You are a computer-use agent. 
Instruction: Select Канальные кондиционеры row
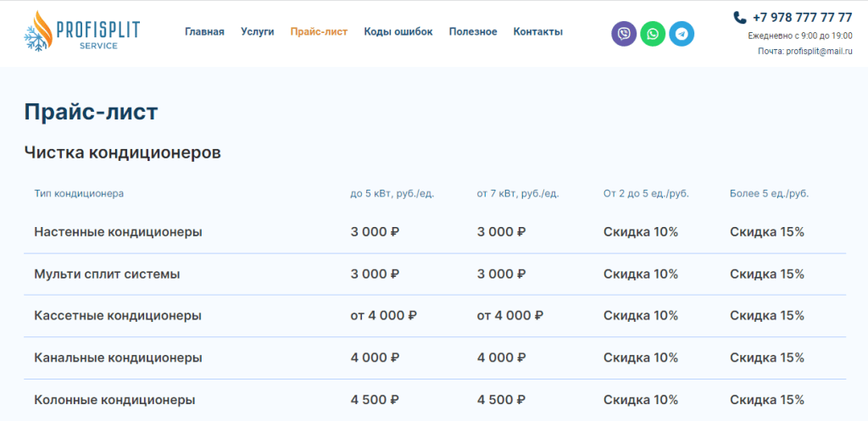pyautogui.click(x=118, y=357)
